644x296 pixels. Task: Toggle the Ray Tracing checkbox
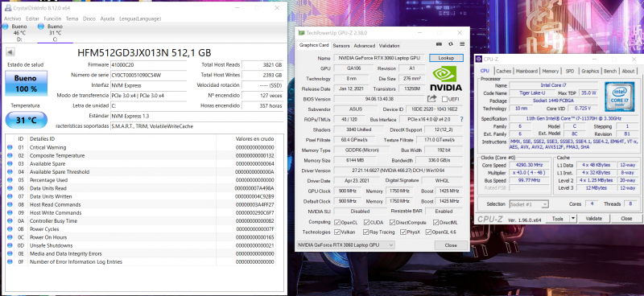(366, 232)
